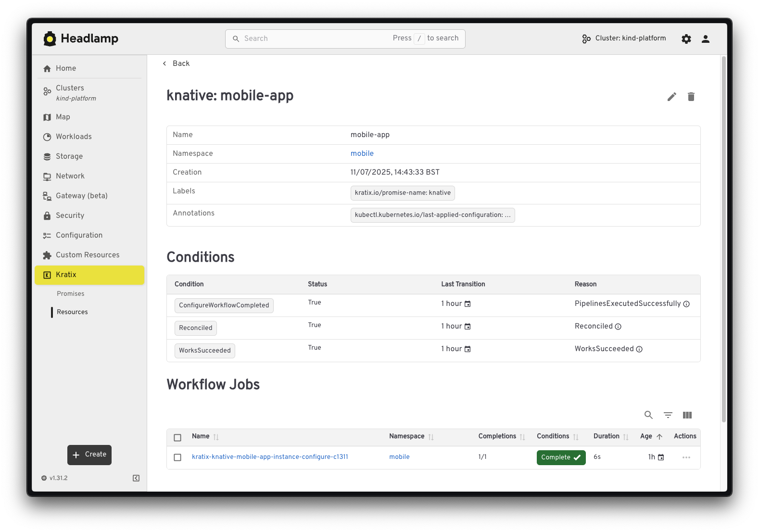Open the mobile namespace link in details
Viewport: 759px width, 532px height.
(x=362, y=153)
